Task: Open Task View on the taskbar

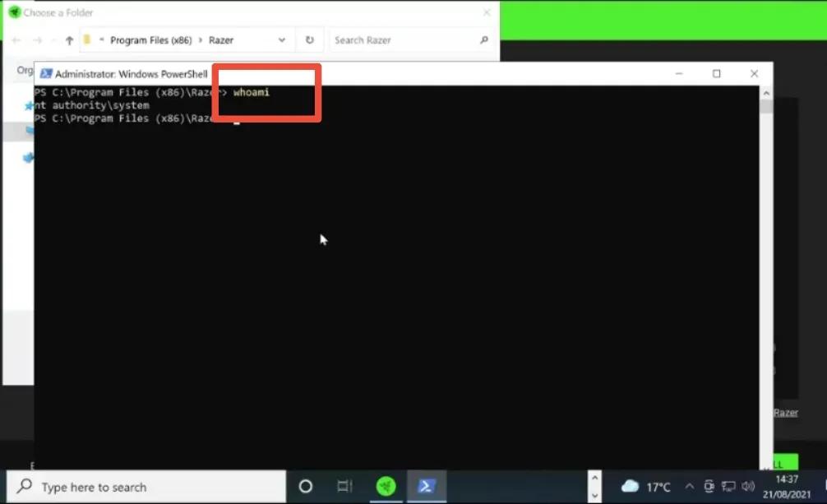Action: [344, 485]
